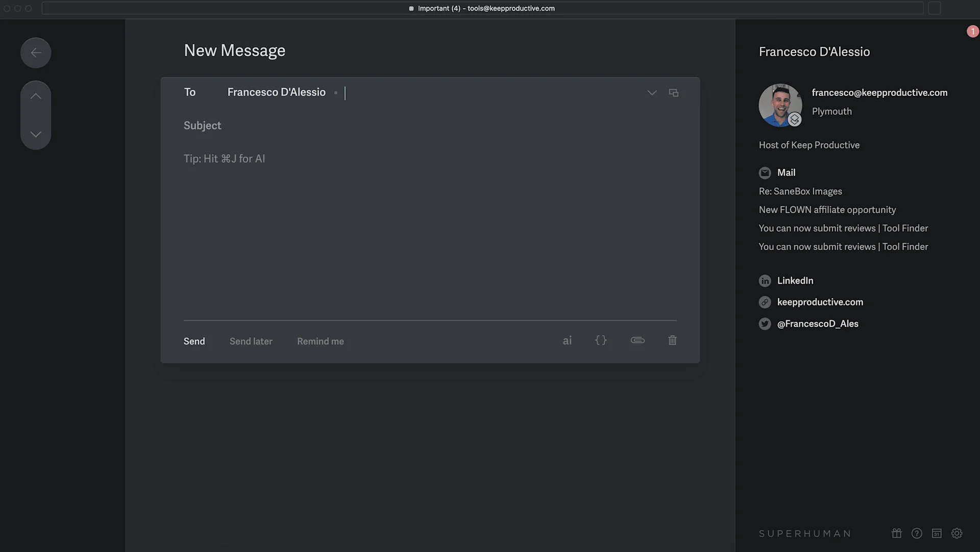The width and height of the screenshot is (980, 552).
Task: Open the Re: SaneBox Images thread
Action: click(800, 191)
